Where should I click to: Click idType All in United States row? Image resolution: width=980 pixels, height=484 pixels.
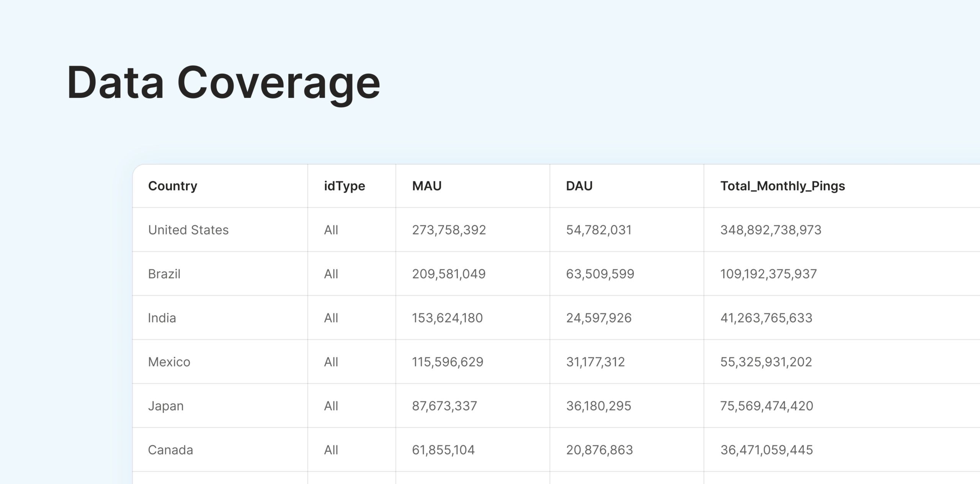coord(331,230)
